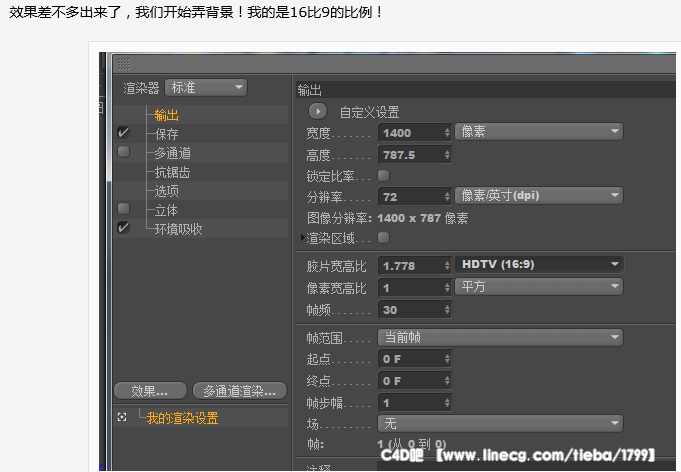Click the 分辨率 stepper arrows
This screenshot has height=472, width=681.
[x=447, y=197]
